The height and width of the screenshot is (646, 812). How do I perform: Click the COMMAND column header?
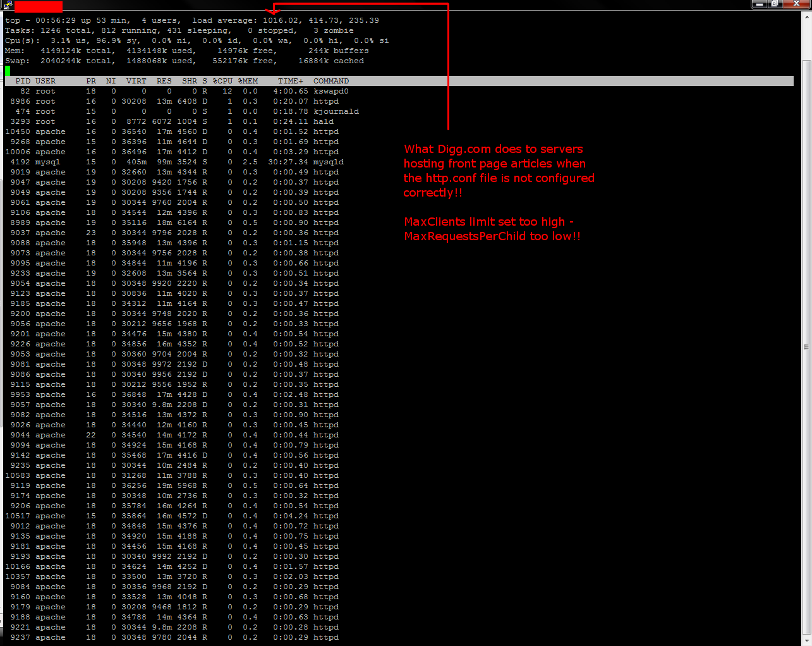tap(331, 81)
